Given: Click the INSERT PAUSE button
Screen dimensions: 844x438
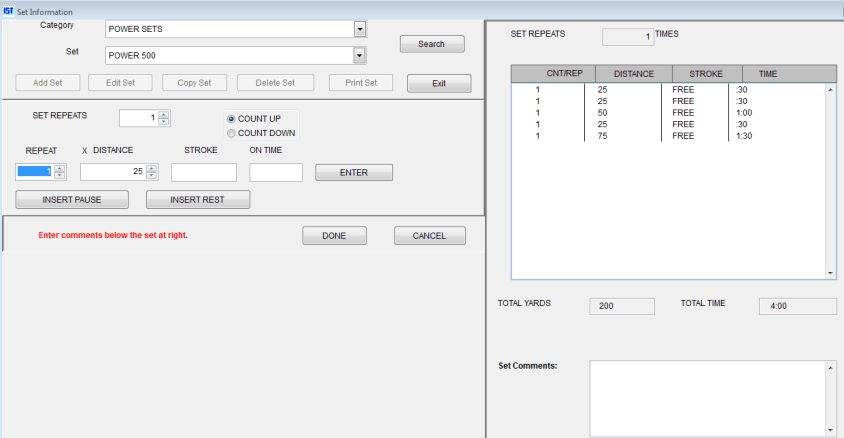Looking at the screenshot, I should tap(72, 200).
